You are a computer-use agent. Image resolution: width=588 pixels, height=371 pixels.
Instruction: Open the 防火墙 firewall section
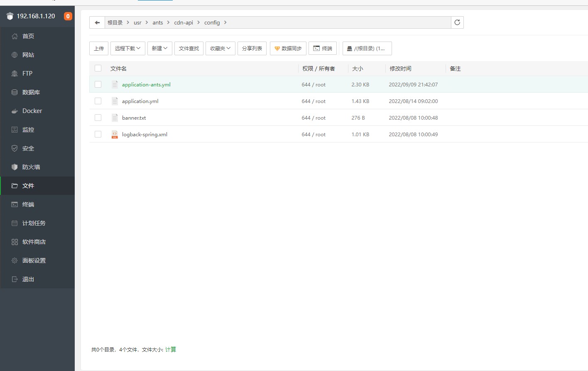tap(32, 167)
